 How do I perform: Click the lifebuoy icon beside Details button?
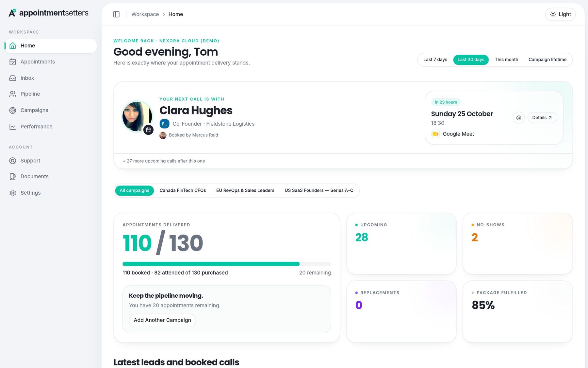[x=519, y=118]
